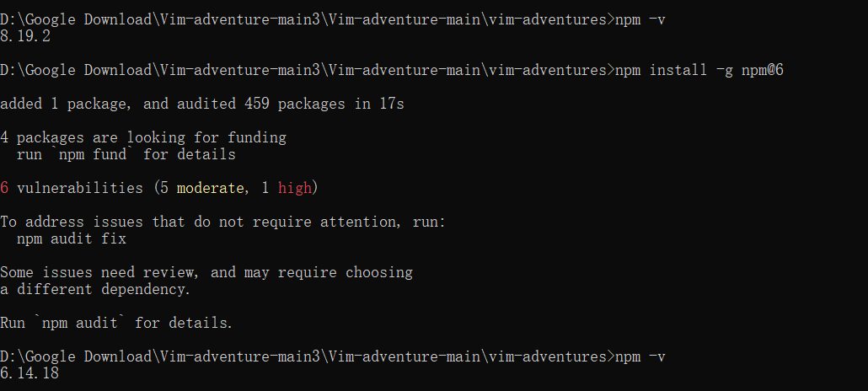868x391 pixels.
Task: Click the directory path on the second prompt
Action: [303, 70]
